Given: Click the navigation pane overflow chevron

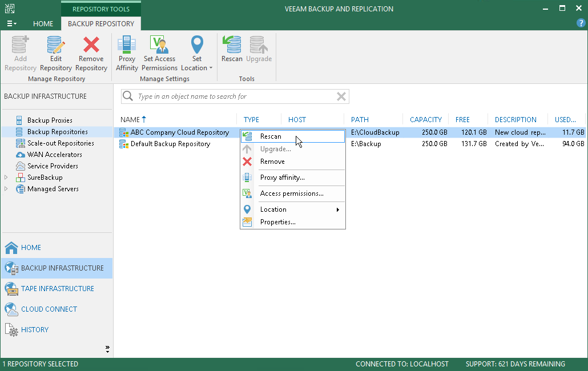Looking at the screenshot, I should point(108,349).
